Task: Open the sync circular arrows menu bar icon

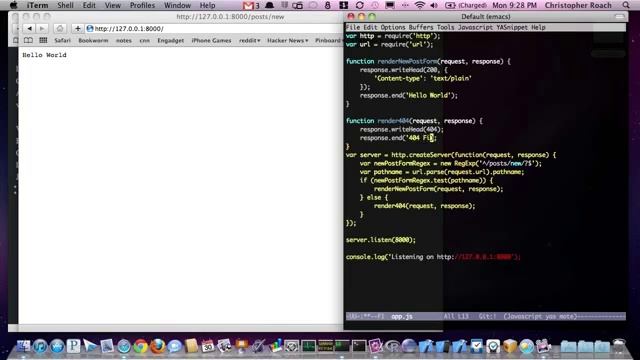Action: click(359, 5)
